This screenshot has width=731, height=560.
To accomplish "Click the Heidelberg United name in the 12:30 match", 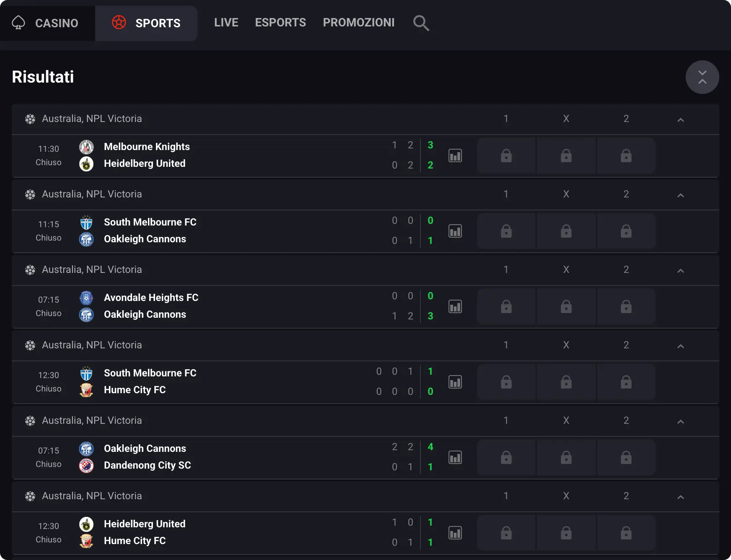I will tap(145, 524).
